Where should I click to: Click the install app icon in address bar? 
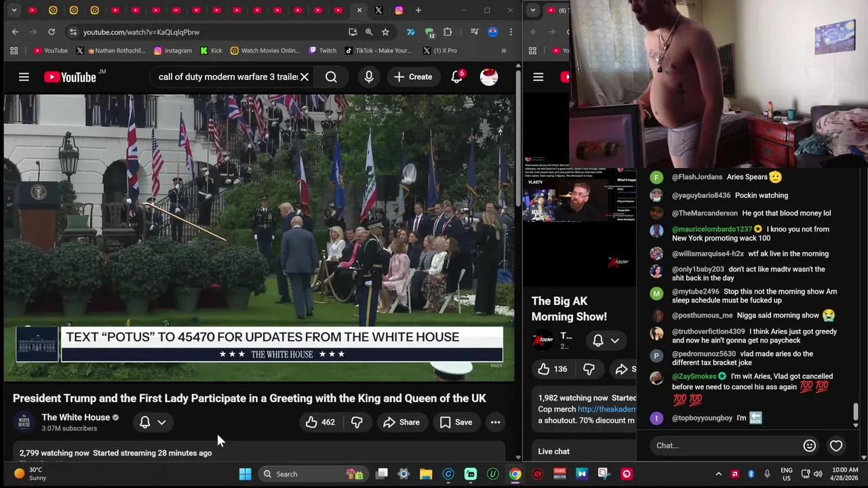pyautogui.click(x=353, y=32)
